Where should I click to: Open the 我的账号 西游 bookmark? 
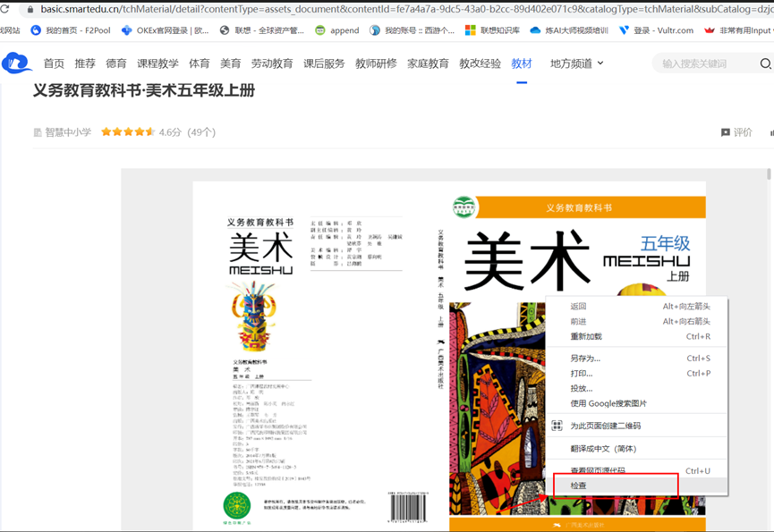413,30
